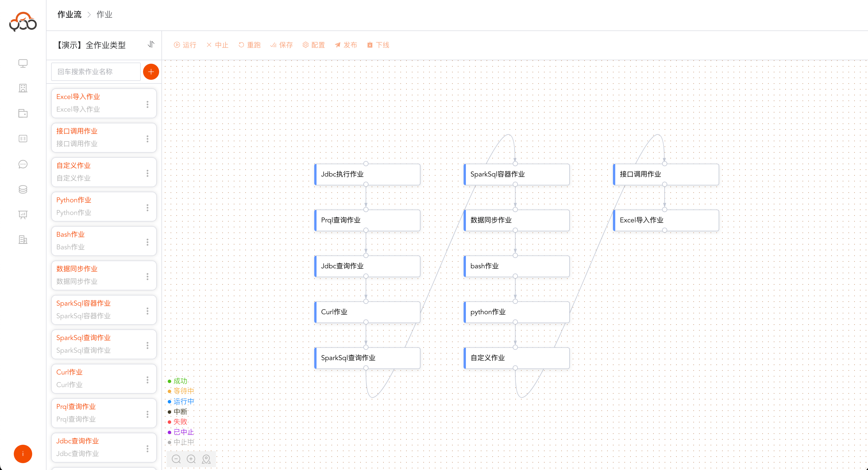Viewport: 868px width, 470px height.
Task: Click the orange add job plus button
Action: (151, 72)
